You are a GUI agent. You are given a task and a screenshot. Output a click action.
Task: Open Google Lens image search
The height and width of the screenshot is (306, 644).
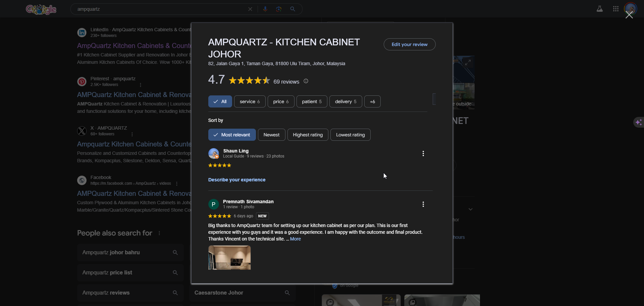coord(279,9)
